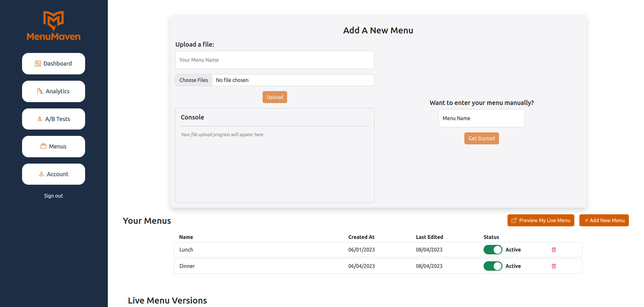Sign out of the account
Screen dimensions: 644x307
[53, 196]
